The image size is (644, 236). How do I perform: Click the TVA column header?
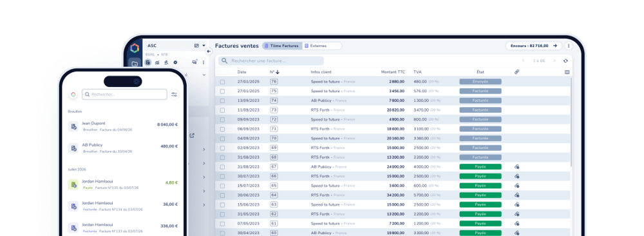(417, 72)
